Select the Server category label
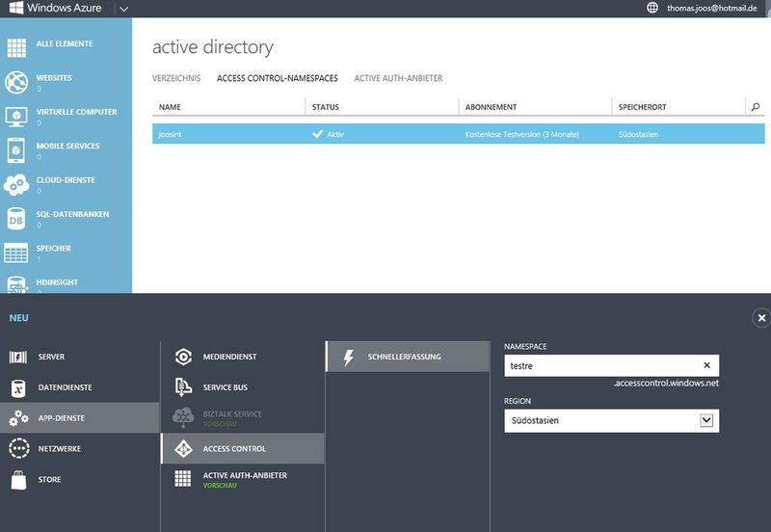 click(x=52, y=357)
